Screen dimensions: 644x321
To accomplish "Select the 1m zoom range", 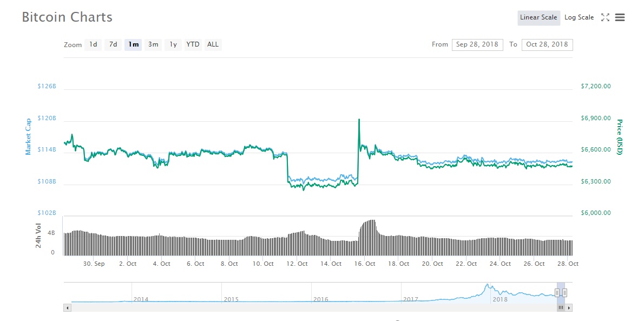I will pos(133,44).
